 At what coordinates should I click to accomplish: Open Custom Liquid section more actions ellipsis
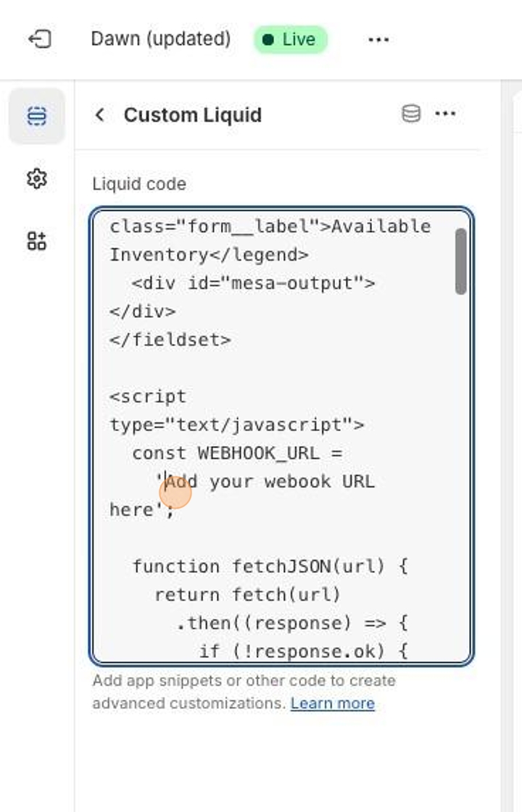445,114
